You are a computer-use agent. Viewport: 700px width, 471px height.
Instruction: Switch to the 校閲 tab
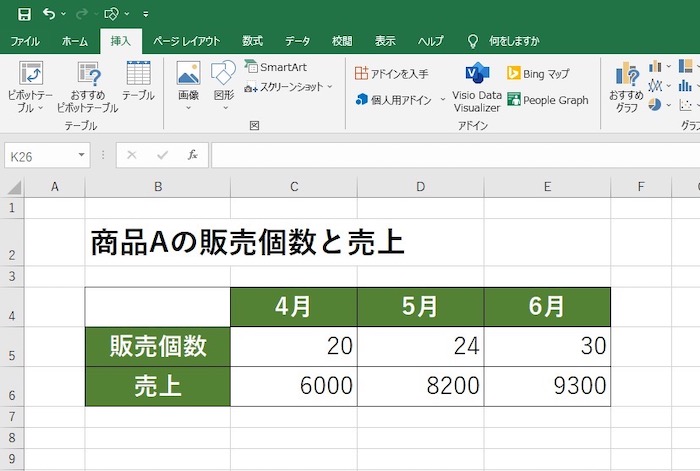pos(342,41)
